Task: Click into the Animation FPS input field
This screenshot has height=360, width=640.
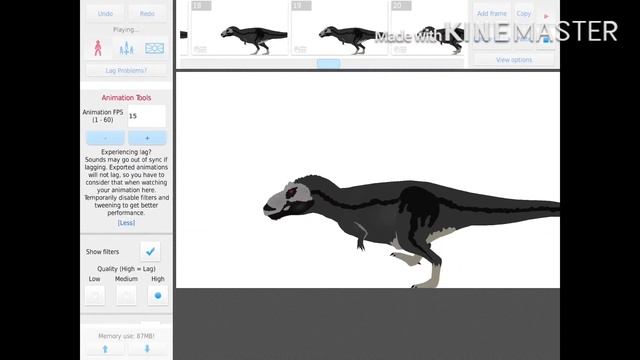Action: click(x=147, y=116)
